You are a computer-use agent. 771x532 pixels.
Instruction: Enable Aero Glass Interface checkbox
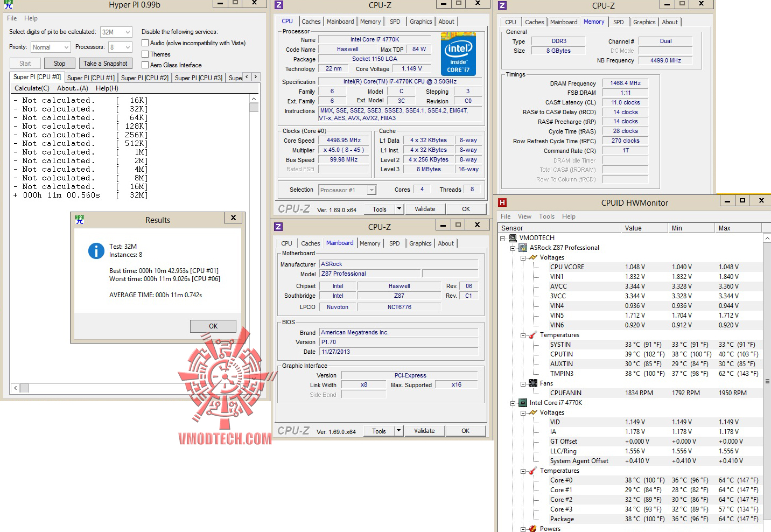[145, 65]
